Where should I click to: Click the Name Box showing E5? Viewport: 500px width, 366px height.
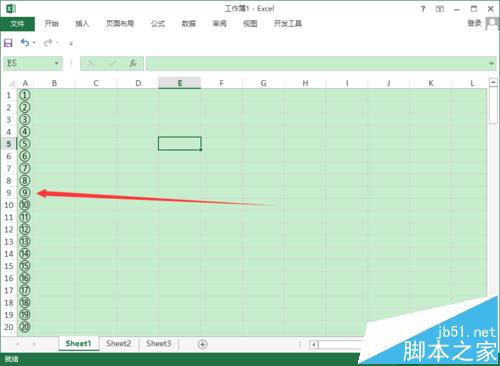[x=28, y=63]
